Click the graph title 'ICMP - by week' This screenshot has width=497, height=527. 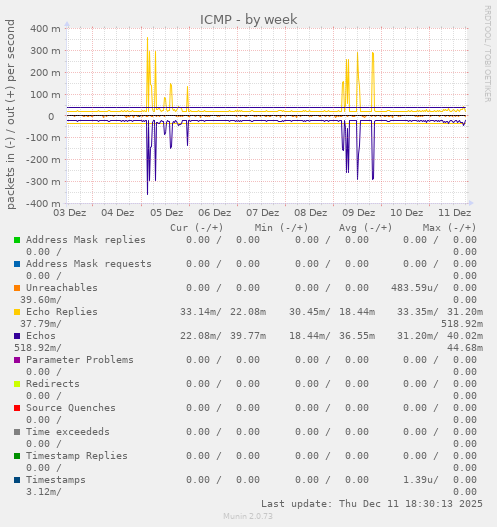[x=249, y=19]
